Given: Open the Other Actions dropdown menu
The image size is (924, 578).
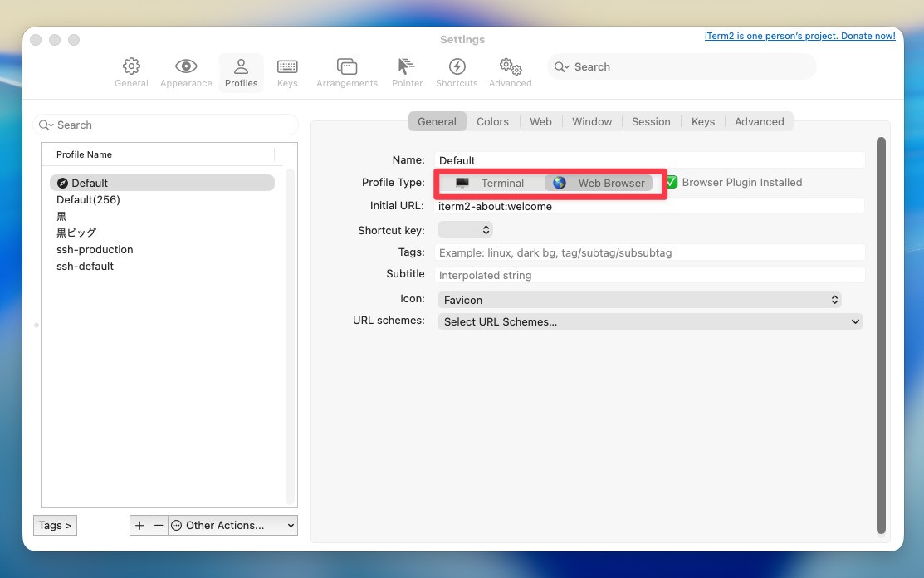Looking at the screenshot, I should 232,526.
